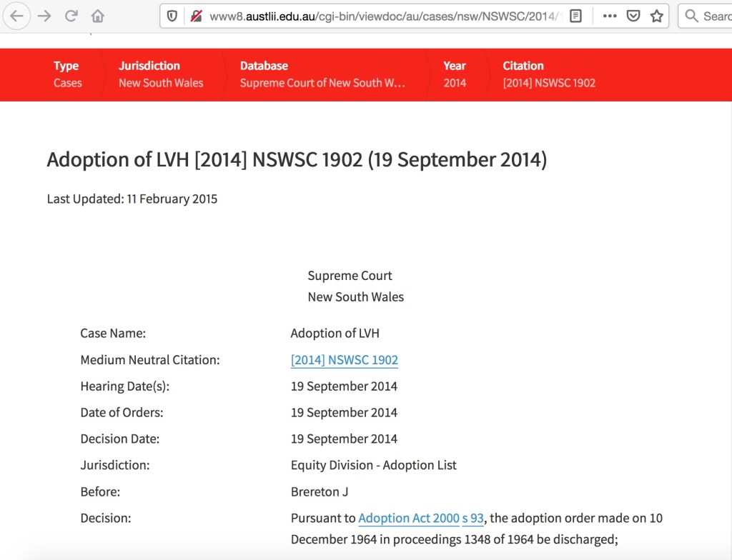Screen dimensions: 732x560
Task: Save page to Pocket
Action: click(x=633, y=16)
